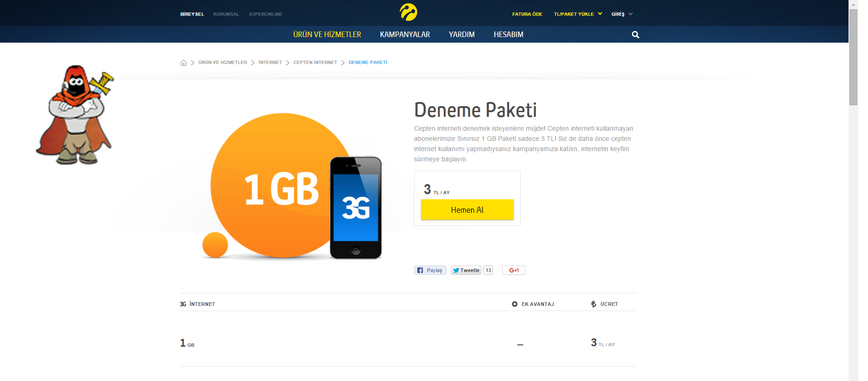Click the plus icon next to EK AVANTAJ
The height and width of the screenshot is (381, 868).
(514, 304)
